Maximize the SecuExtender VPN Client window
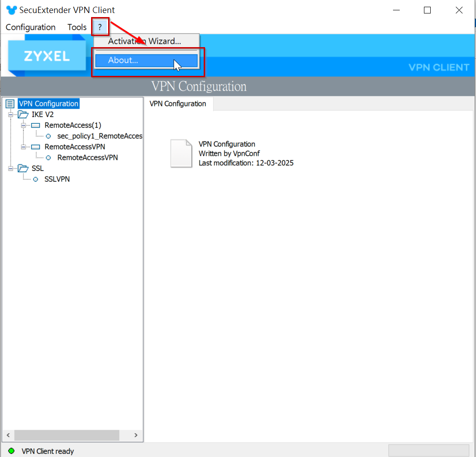This screenshot has width=476, height=457. click(427, 10)
